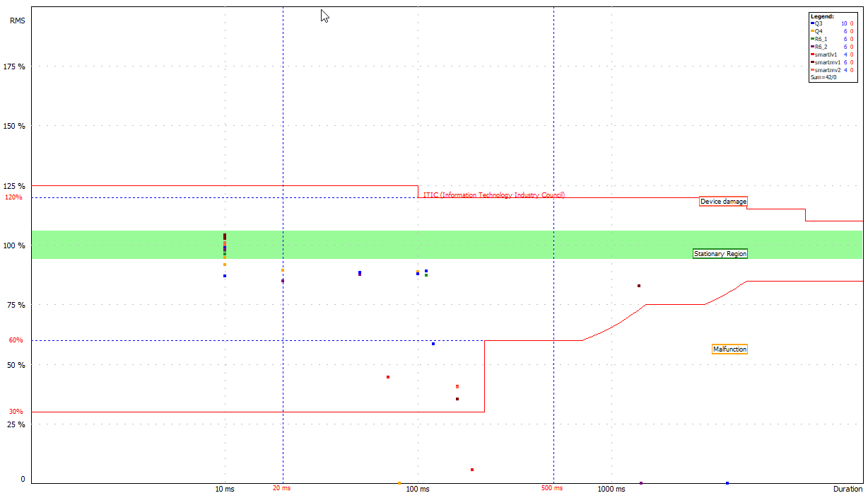The width and height of the screenshot is (868, 498).
Task: Click the 10 ms time axis label
Action: pyautogui.click(x=225, y=489)
